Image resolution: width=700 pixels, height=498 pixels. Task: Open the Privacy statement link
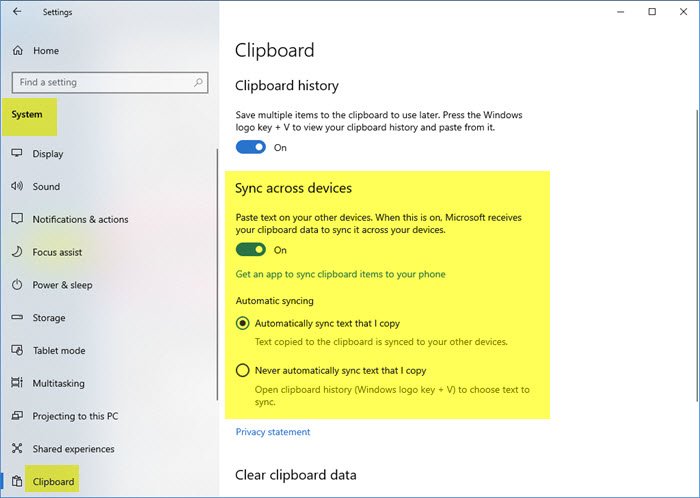273,432
